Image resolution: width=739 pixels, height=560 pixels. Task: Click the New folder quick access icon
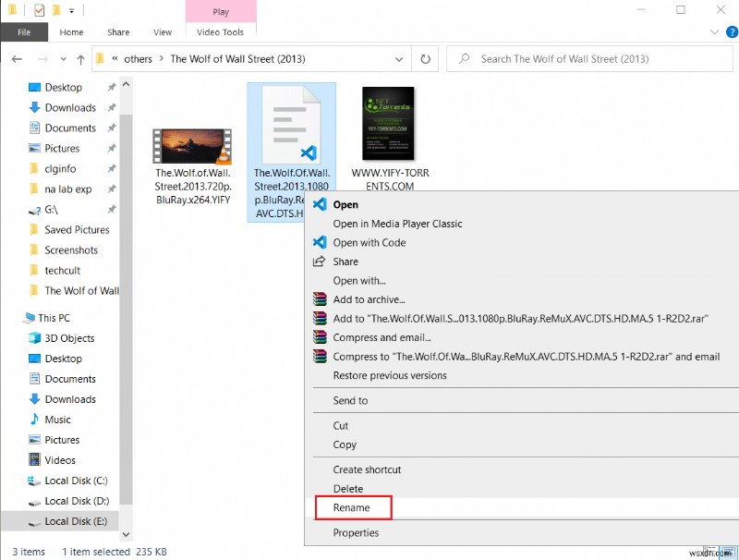coord(56,10)
